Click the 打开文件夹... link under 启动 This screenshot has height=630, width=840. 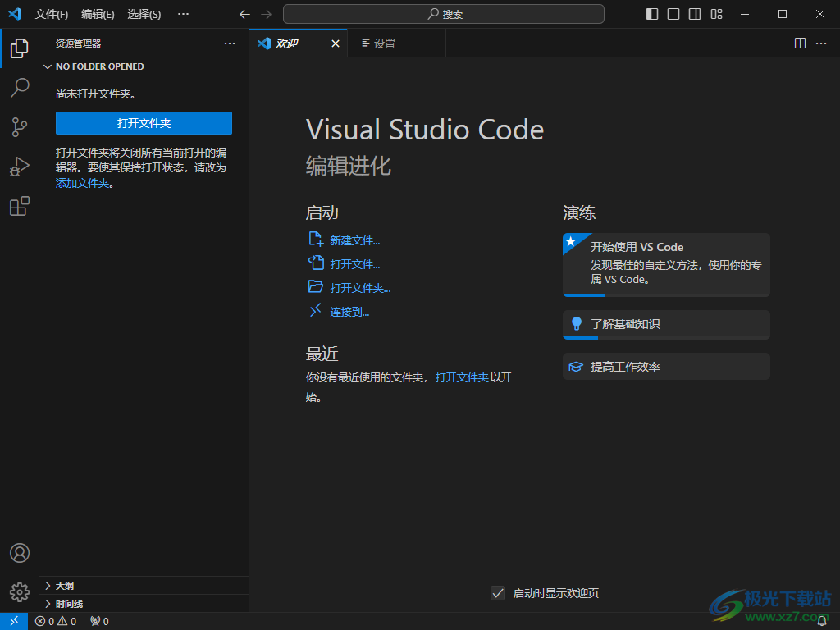point(360,288)
